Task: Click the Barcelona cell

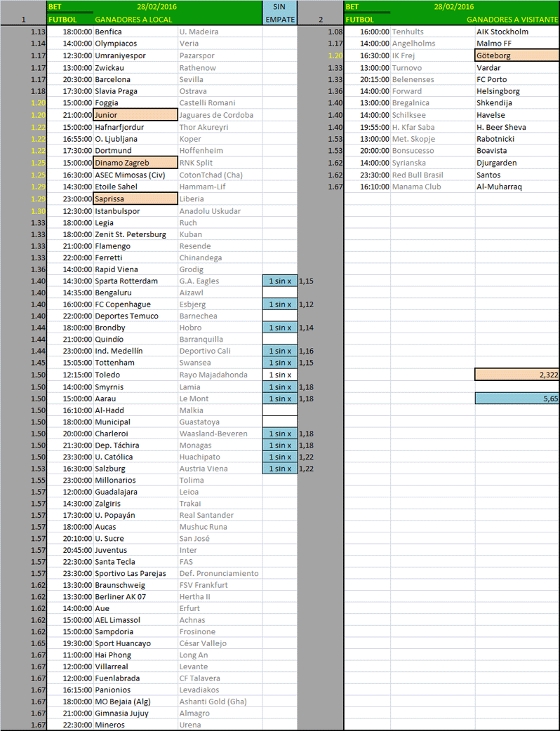Action: pos(135,79)
